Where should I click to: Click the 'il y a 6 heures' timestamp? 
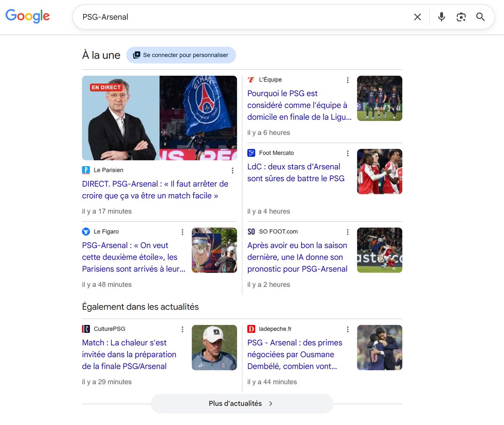coord(269,133)
